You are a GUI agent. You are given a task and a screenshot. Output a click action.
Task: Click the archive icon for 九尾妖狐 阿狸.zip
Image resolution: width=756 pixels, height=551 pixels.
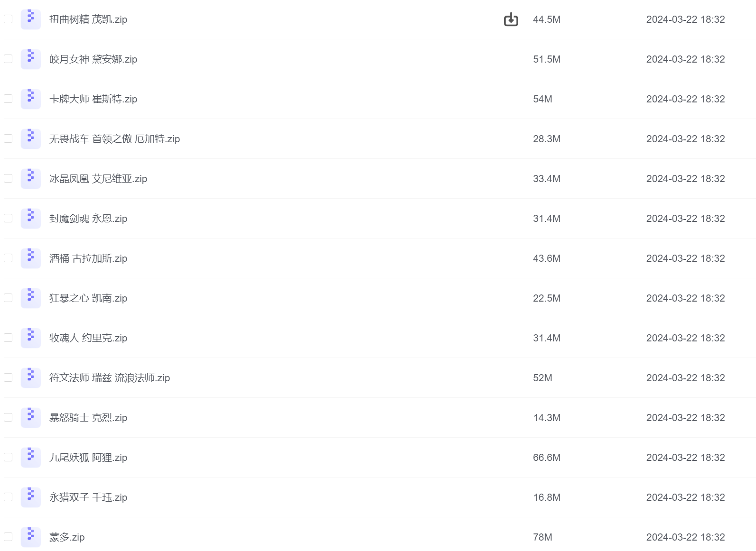point(31,458)
